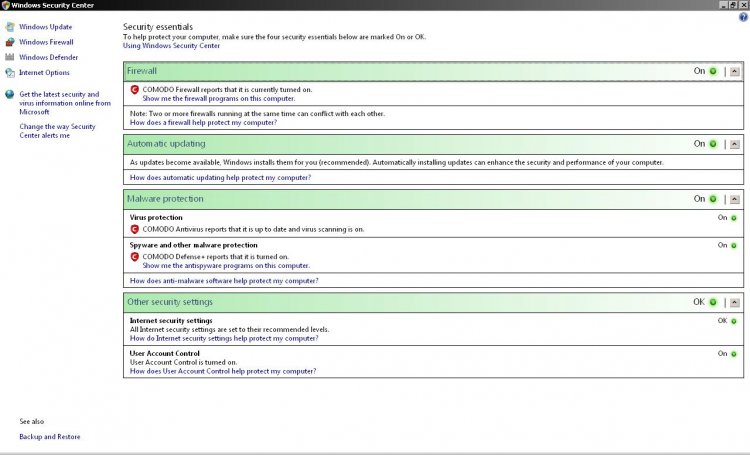Open the Windows Update link
Viewport: 750px width, 455px height.
coord(45,27)
